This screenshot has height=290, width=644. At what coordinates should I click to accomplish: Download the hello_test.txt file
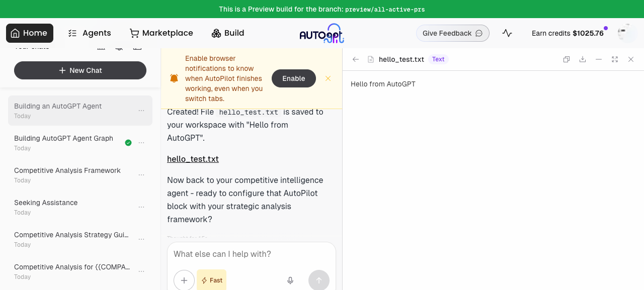tap(583, 59)
